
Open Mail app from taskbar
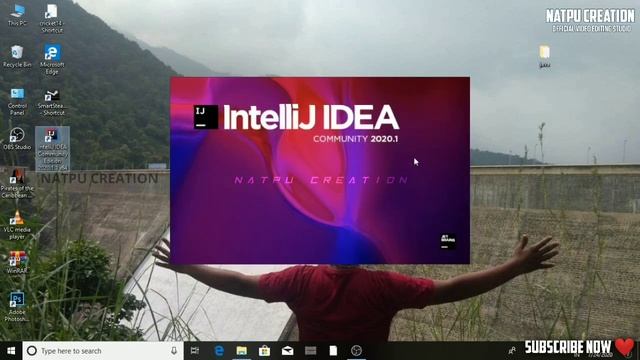click(x=287, y=351)
